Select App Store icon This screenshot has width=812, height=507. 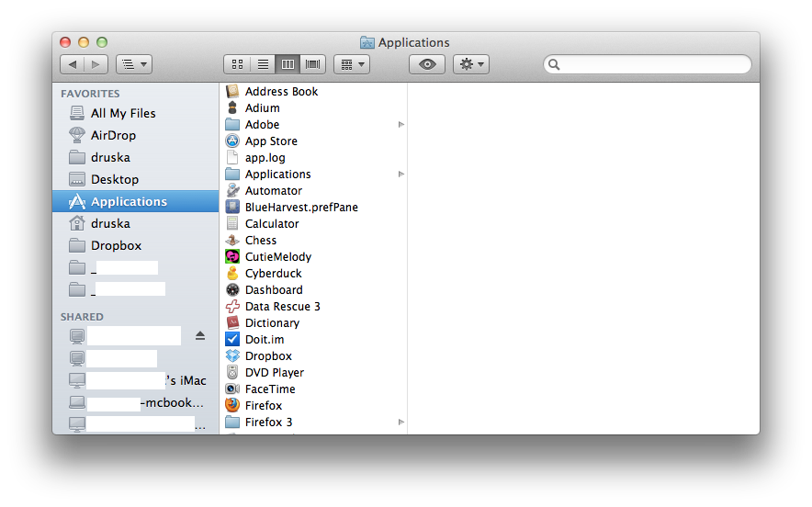[232, 141]
